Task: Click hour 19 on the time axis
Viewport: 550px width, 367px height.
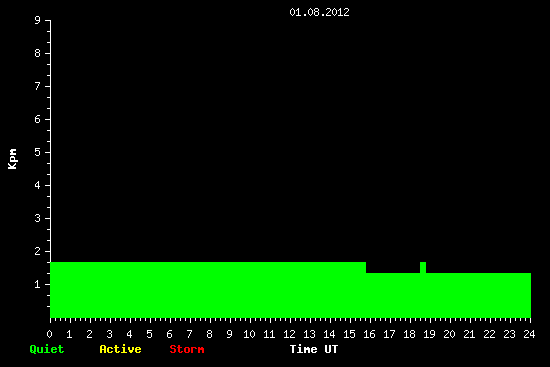Action: pyautogui.click(x=429, y=334)
